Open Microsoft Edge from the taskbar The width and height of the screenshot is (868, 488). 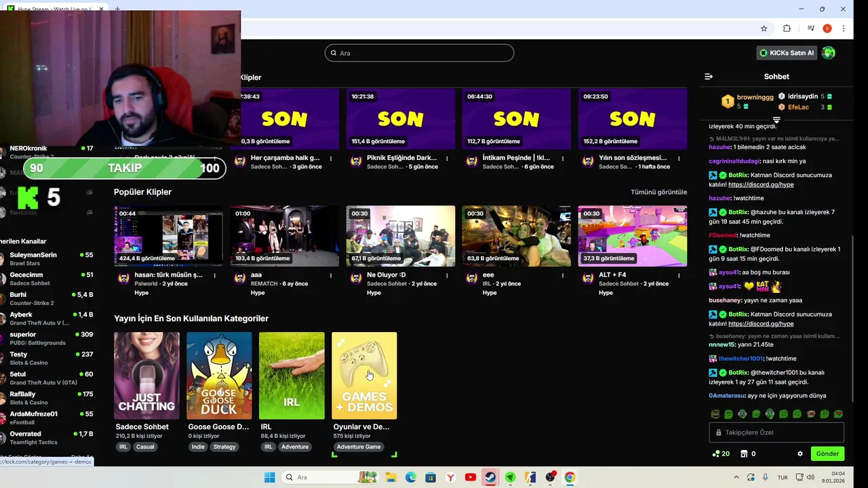click(411, 477)
